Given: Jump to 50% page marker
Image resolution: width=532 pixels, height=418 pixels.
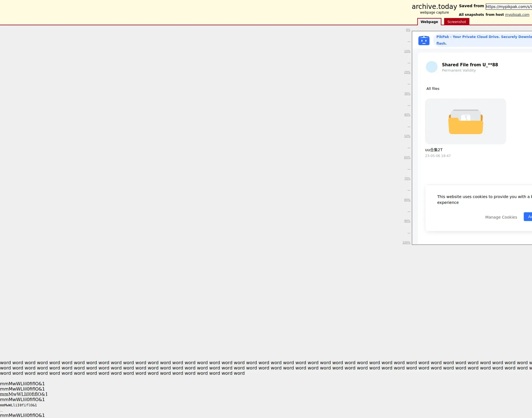Looking at the screenshot, I should pos(407,136).
